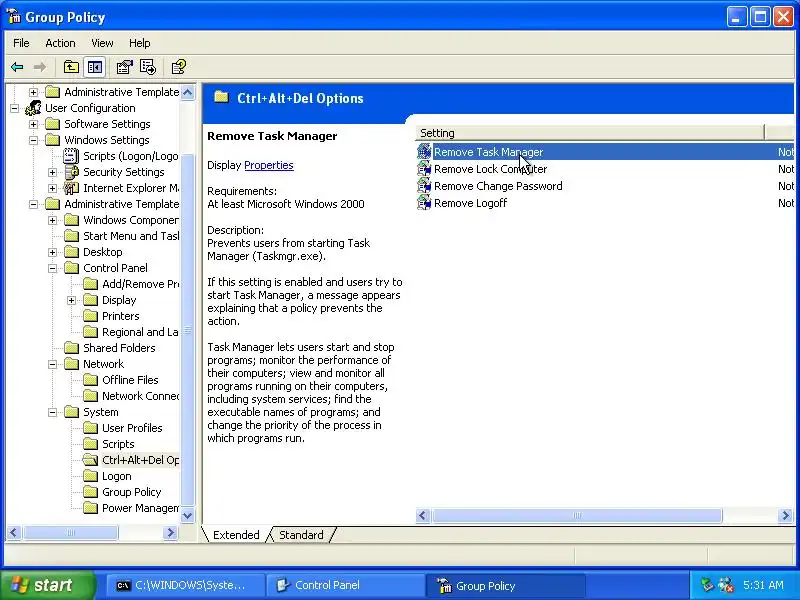Click the Remove Lock Computer policy icon
Viewport: 800px width, 600px height.
(x=424, y=169)
